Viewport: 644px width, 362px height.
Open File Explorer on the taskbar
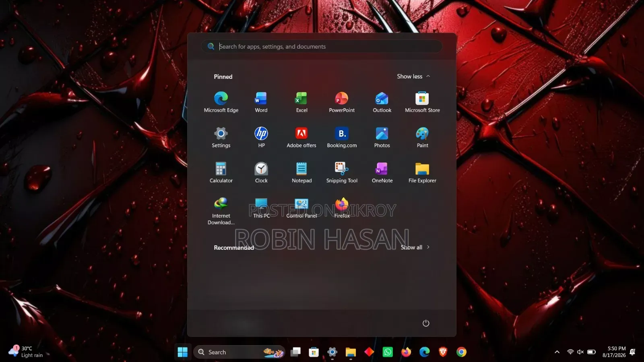(351, 352)
